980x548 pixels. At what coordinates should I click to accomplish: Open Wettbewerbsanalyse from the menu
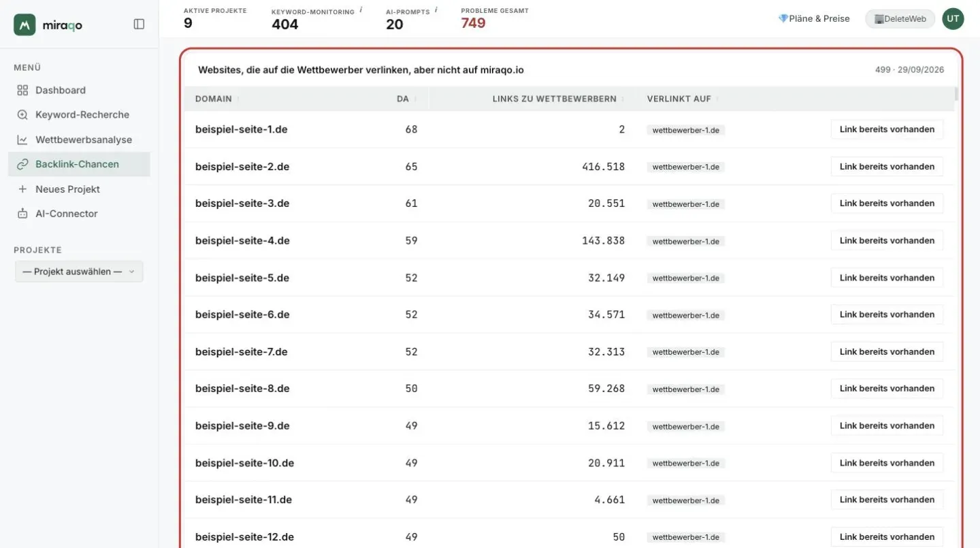point(79,140)
